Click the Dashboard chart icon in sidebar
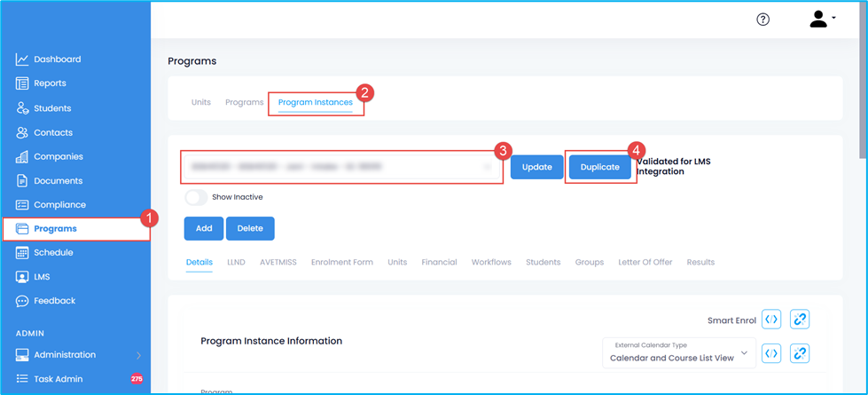 22,59
